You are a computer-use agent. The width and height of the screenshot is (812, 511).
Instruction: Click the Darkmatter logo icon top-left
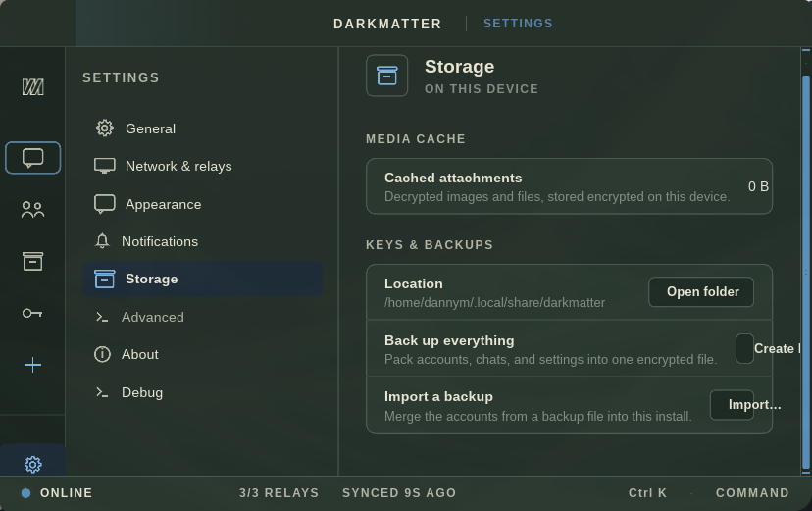point(32,86)
